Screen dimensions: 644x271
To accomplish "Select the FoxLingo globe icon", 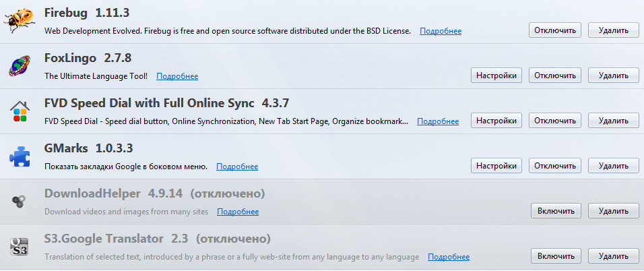I will click(x=19, y=66).
